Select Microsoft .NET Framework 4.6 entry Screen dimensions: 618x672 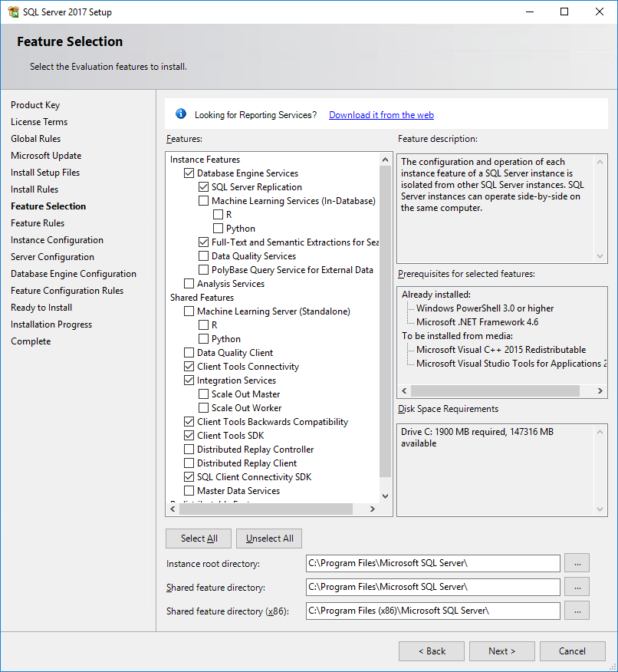[477, 322]
